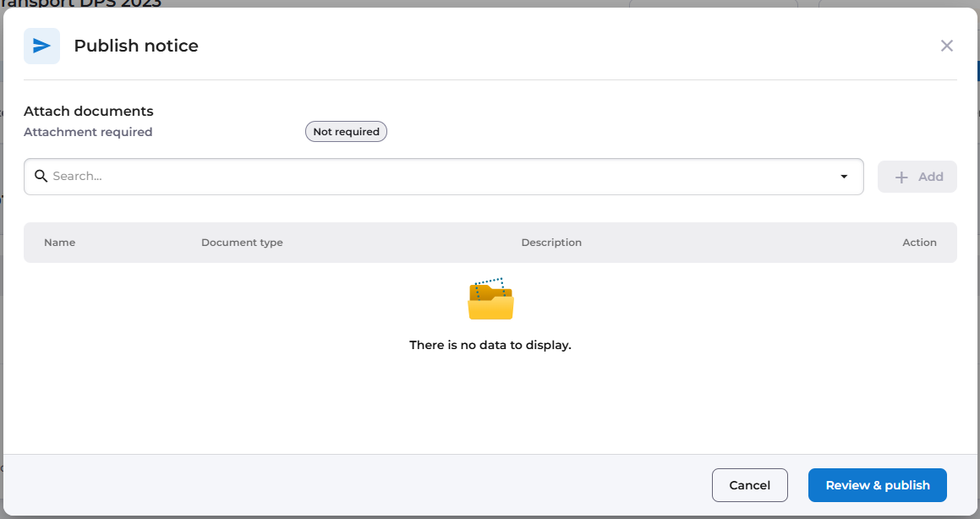Click the Attach documents heading
Image resolution: width=980 pixels, height=519 pixels.
tap(88, 112)
